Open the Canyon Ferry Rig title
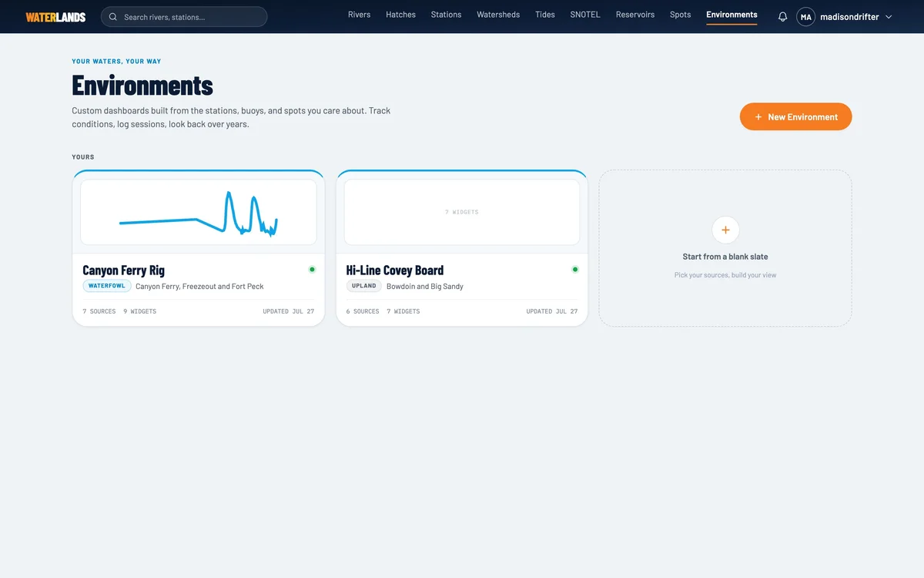This screenshot has height=578, width=924. click(x=123, y=271)
